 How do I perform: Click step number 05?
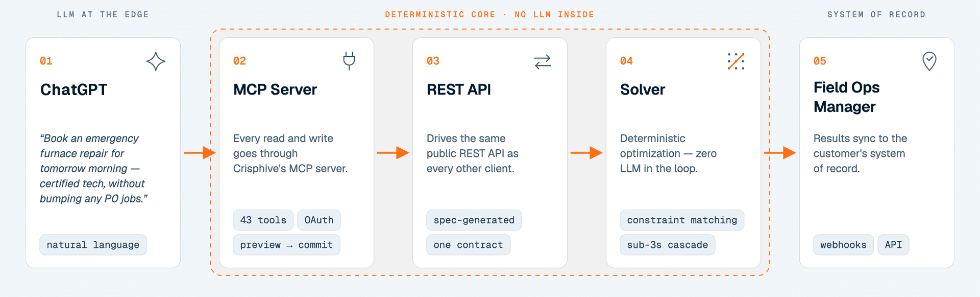click(820, 61)
